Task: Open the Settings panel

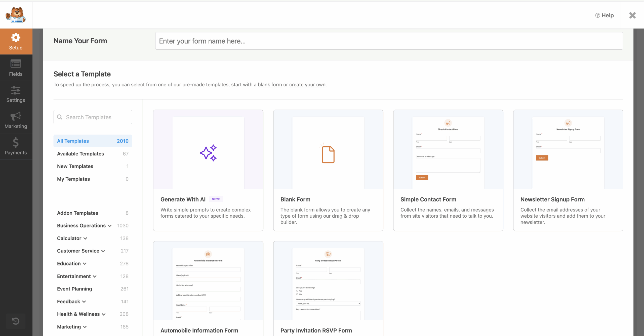Action: pos(16,94)
